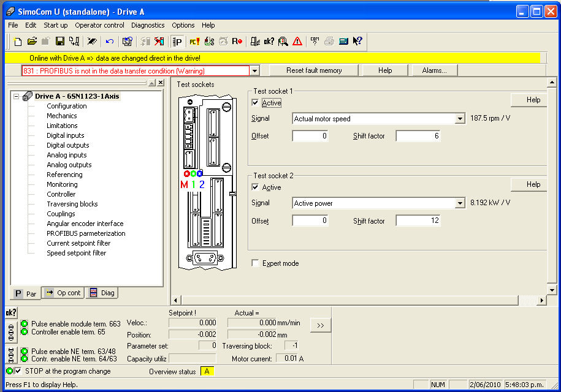Save with the floppy disk icon

(x=59, y=42)
